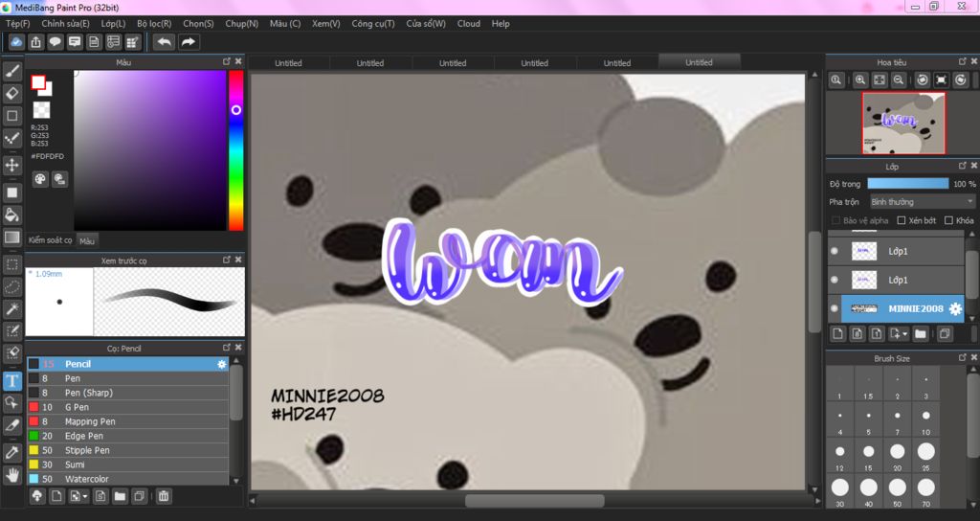This screenshot has height=521, width=980.
Task: Click the canvas horizontal scrollbar
Action: coord(534,500)
